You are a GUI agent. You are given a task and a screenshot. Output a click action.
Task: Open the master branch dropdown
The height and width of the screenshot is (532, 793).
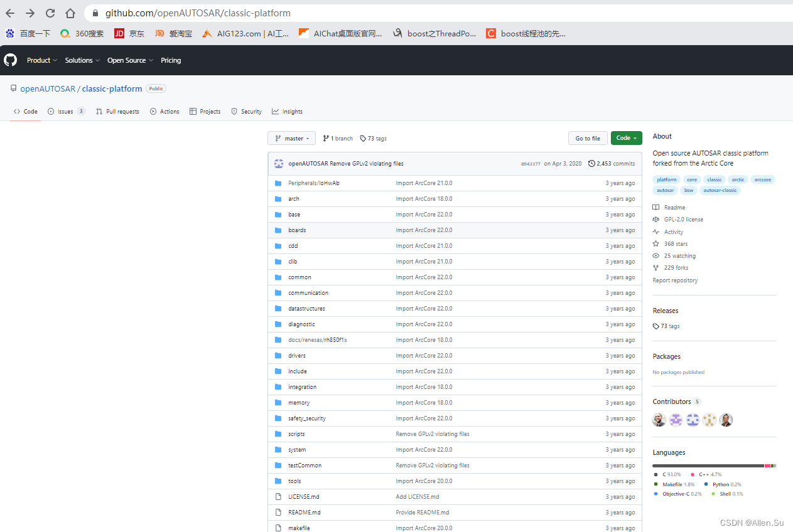292,138
